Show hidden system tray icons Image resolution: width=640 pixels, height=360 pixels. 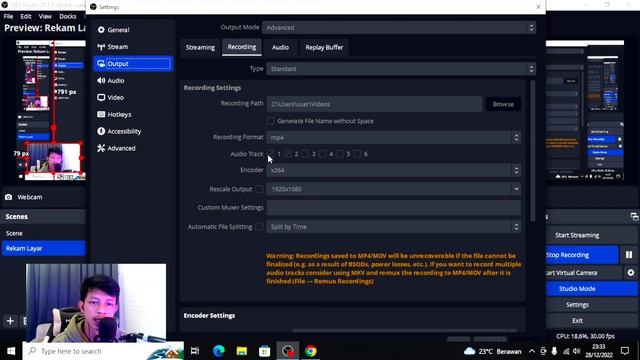[x=531, y=351]
